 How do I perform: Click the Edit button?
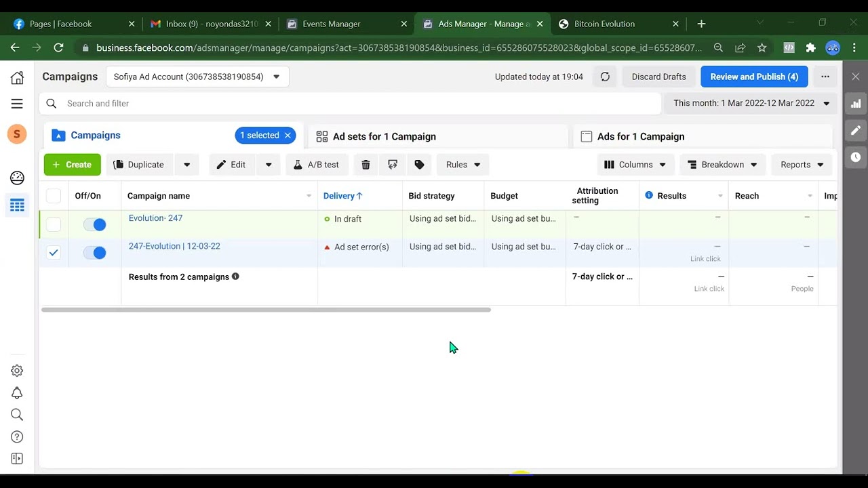pos(231,165)
